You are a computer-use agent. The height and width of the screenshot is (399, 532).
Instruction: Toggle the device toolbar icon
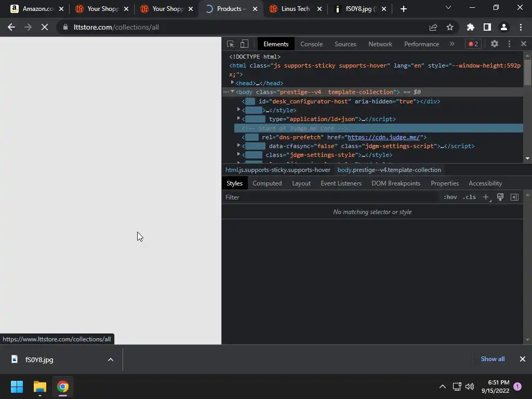click(x=244, y=44)
